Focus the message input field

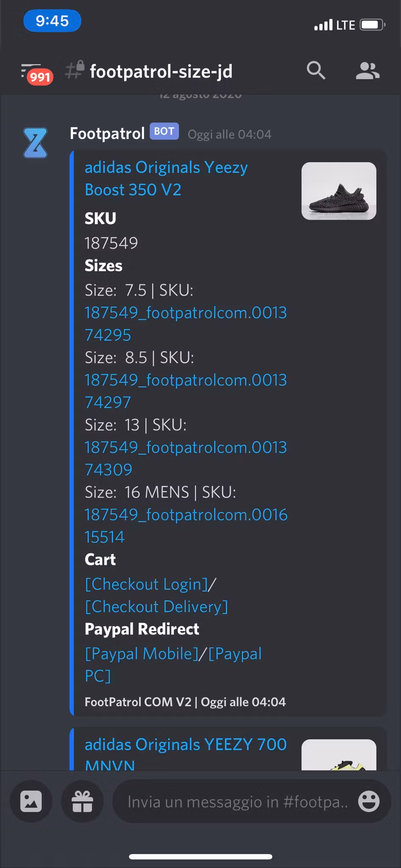click(237, 801)
